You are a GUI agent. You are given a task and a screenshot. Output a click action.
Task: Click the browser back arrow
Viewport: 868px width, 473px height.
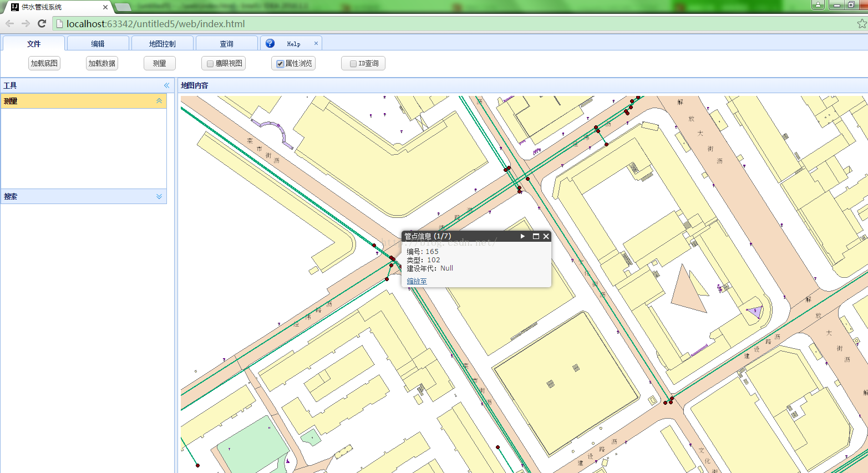tap(9, 23)
